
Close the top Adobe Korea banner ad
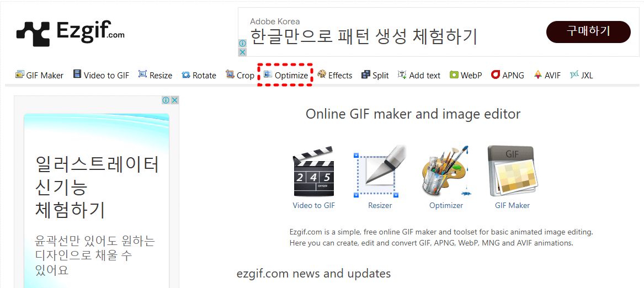point(242,52)
